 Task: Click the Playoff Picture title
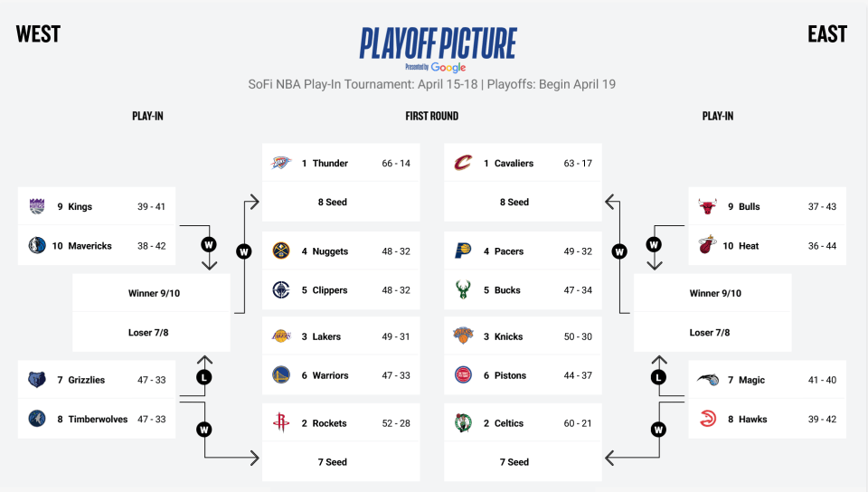[x=438, y=43]
